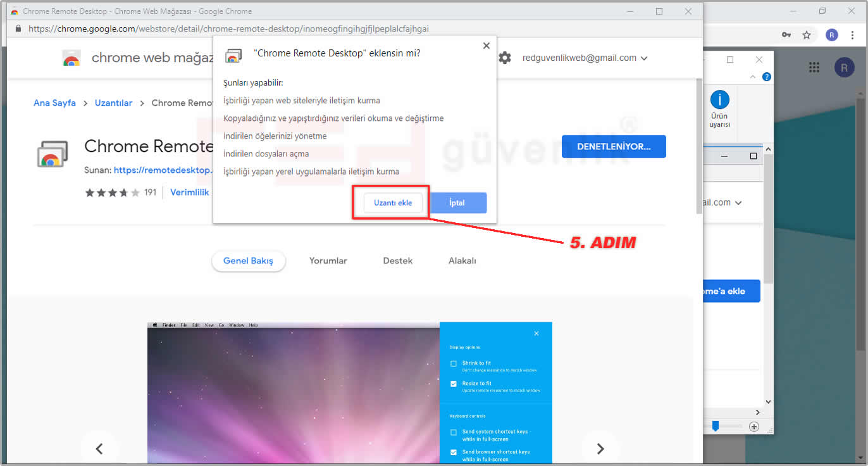This screenshot has height=466, width=868.
Task: Click the "191" ratings count
Action: click(x=150, y=192)
